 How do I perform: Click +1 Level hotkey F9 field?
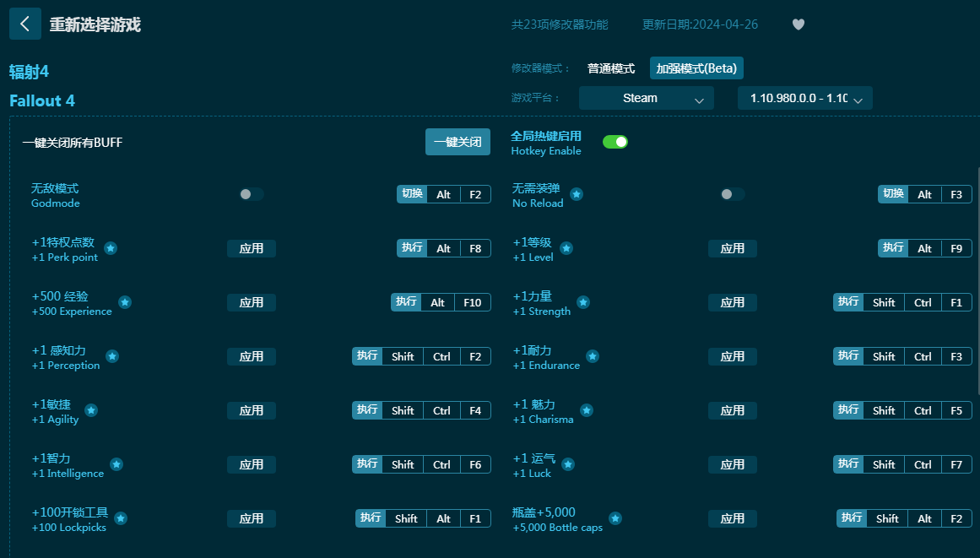(957, 248)
